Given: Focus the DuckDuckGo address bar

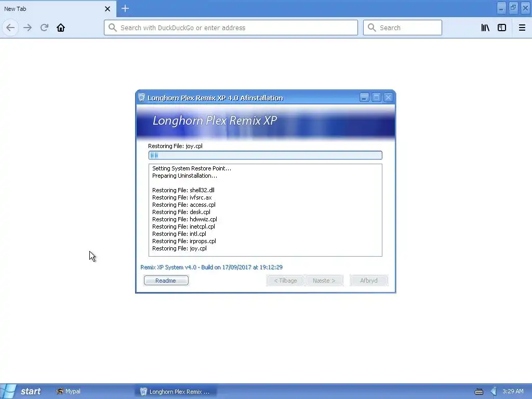Looking at the screenshot, I should tap(231, 28).
